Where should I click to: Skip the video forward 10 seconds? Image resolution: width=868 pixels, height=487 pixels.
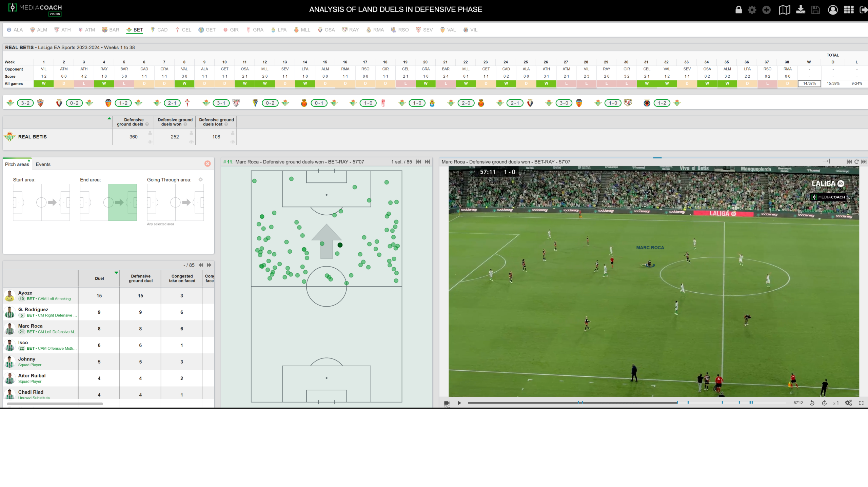[824, 403]
